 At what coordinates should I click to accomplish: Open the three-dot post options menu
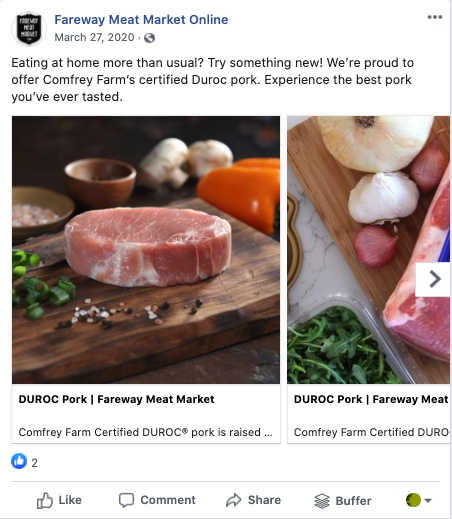coord(435,17)
